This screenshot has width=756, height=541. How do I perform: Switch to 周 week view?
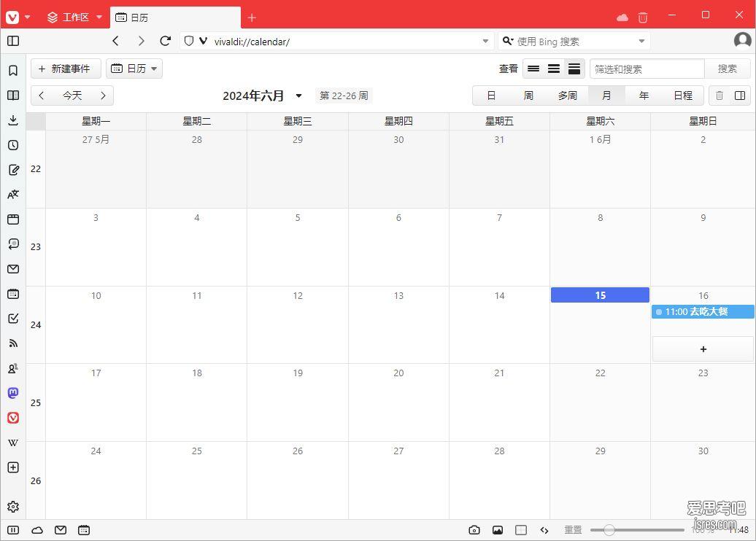click(528, 96)
